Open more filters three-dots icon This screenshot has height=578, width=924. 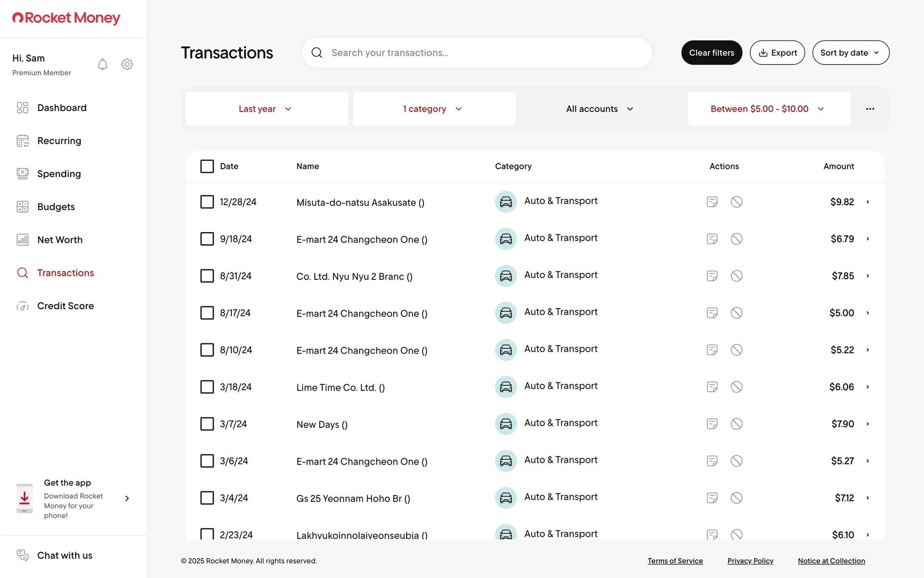point(870,109)
